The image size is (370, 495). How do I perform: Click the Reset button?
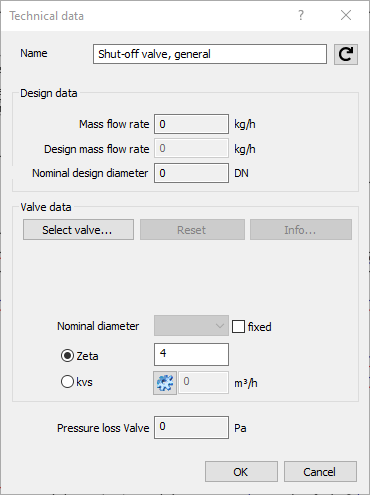(192, 229)
